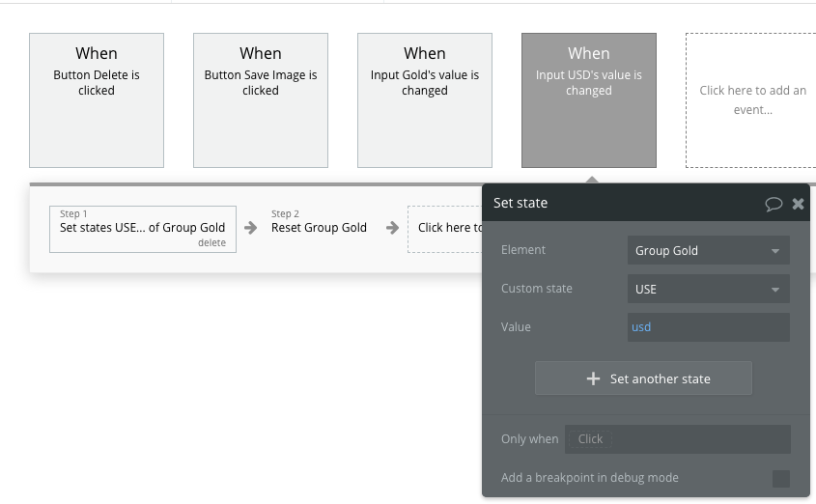Close the Set state panel
The width and height of the screenshot is (816, 504).
point(798,204)
